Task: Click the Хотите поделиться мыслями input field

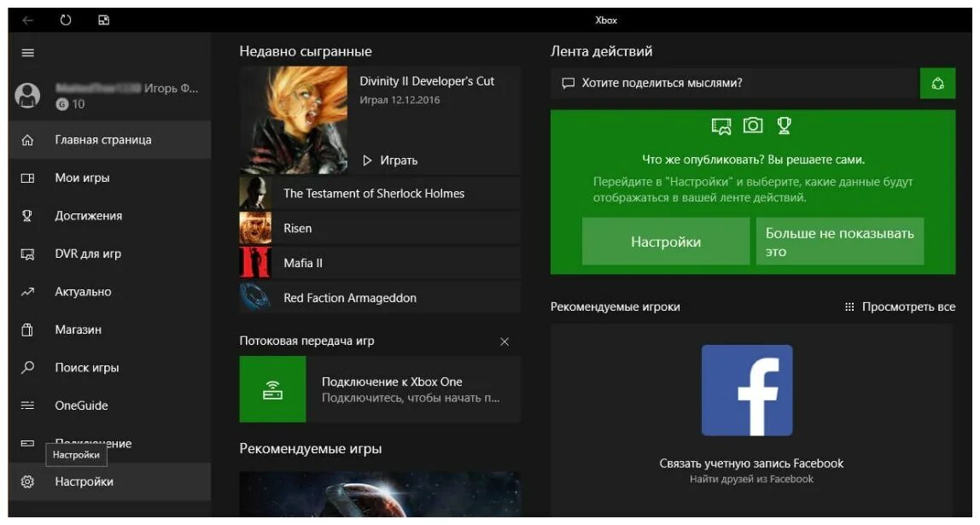Action: (735, 83)
